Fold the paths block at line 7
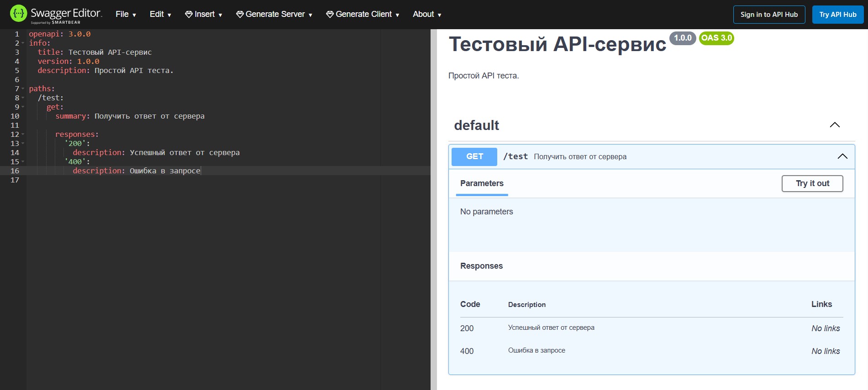Image resolution: width=868 pixels, height=390 pixels. [x=23, y=89]
